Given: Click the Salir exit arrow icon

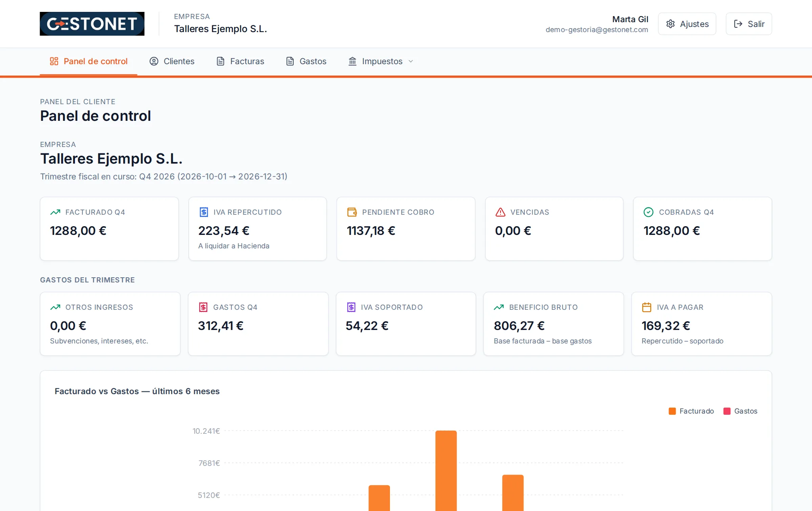Looking at the screenshot, I should [738, 24].
